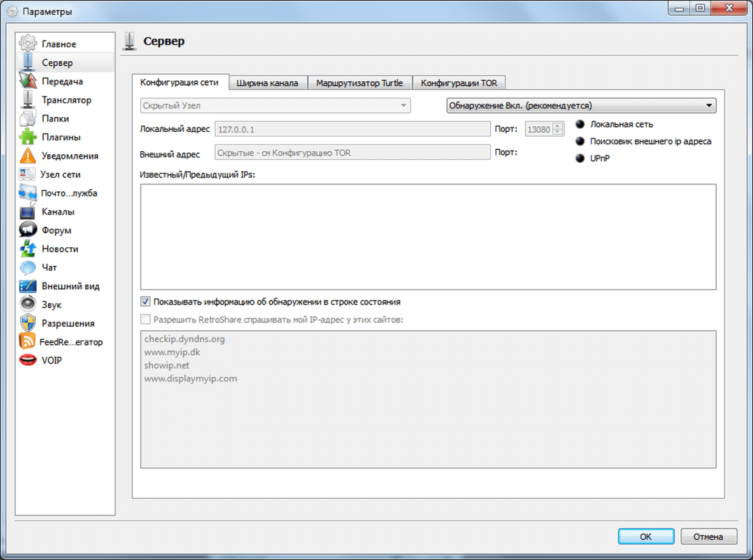Open the Звук speaker icon

point(28,305)
